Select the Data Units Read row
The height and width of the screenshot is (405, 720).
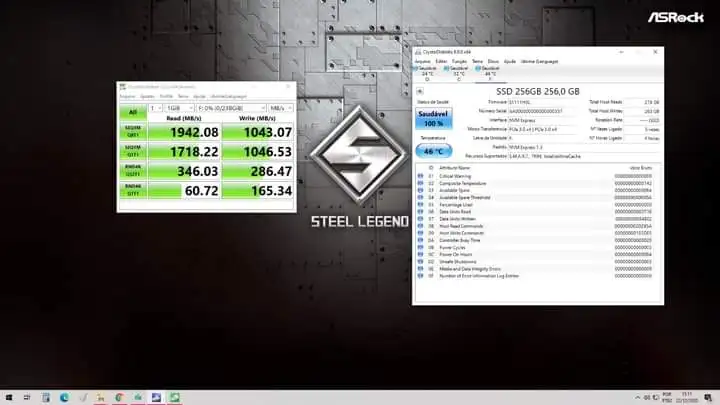coord(537,212)
